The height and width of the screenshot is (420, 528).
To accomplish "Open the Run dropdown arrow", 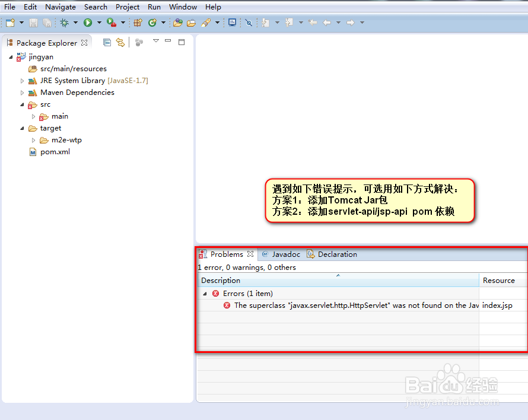I will tap(99, 23).
